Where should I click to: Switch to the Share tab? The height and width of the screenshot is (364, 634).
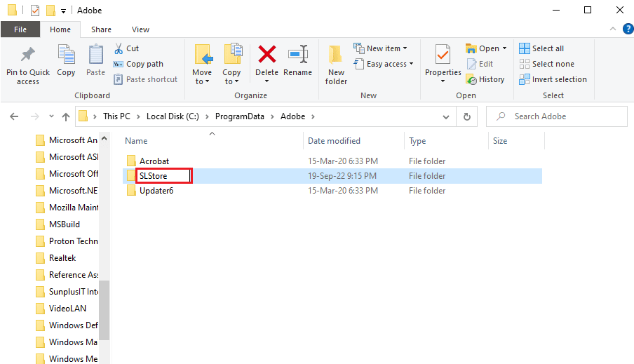coord(101,29)
